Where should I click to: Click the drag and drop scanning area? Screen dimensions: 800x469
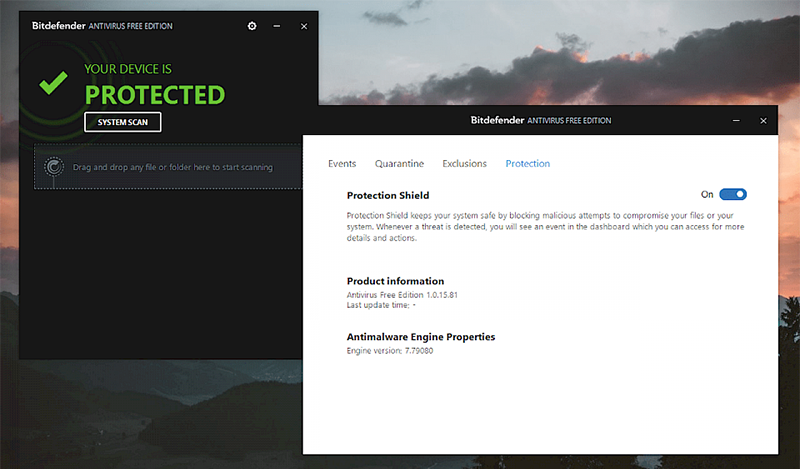[172, 167]
